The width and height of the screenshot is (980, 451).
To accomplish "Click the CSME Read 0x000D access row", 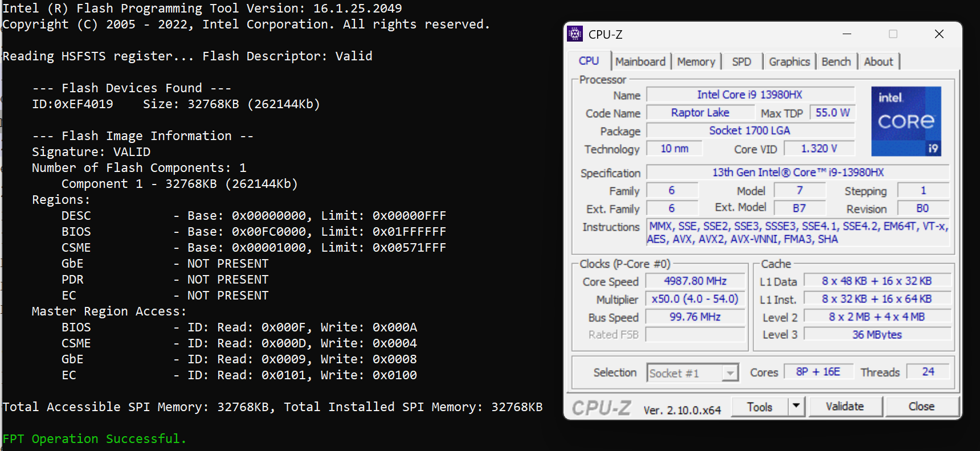I will click(239, 343).
